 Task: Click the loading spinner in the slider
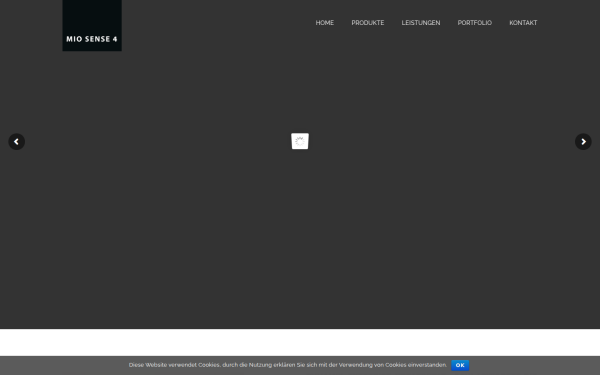click(300, 141)
